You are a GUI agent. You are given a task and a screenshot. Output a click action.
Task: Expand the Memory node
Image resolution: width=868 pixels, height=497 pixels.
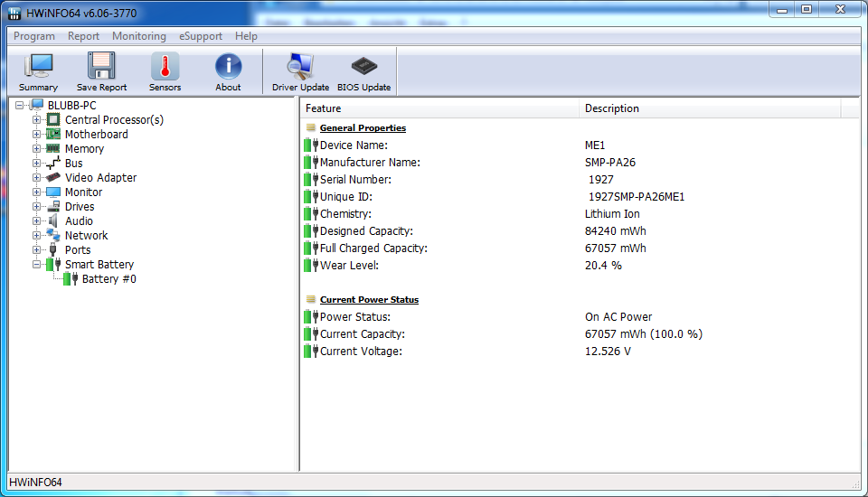(36, 148)
